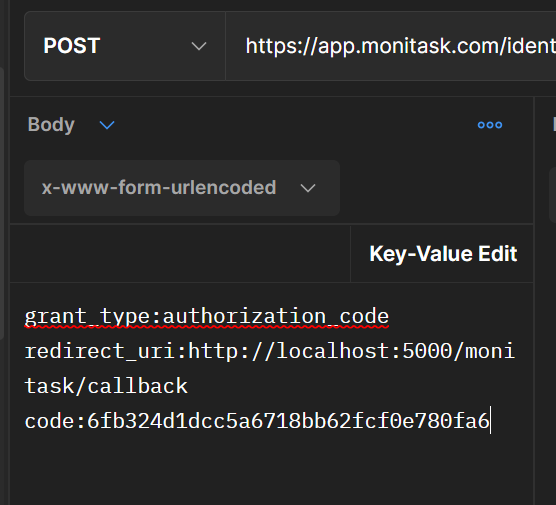Select the Body tab label
The image size is (556, 505).
coord(51,124)
